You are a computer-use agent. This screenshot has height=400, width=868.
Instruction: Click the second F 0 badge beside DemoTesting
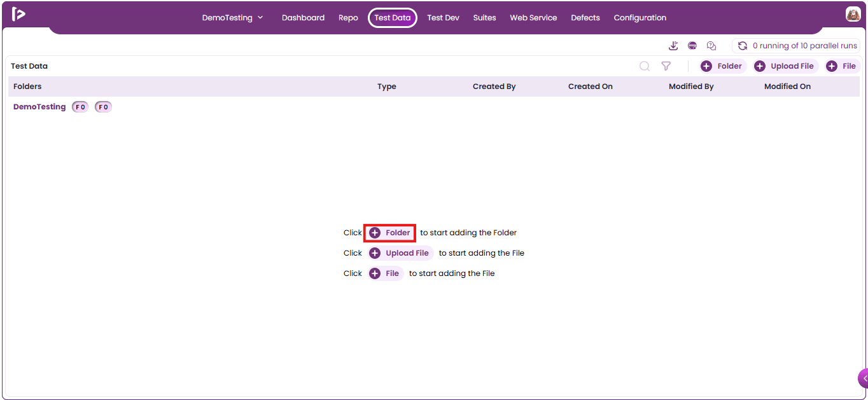(103, 107)
